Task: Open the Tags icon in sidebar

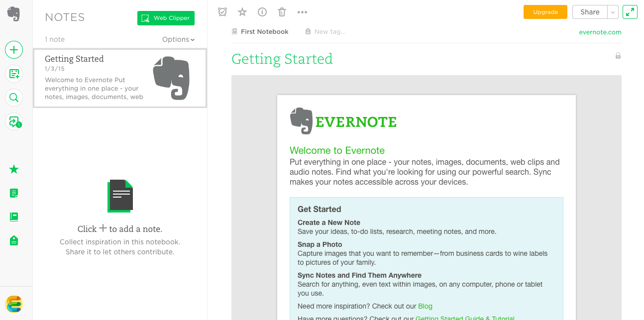Action: point(14,241)
